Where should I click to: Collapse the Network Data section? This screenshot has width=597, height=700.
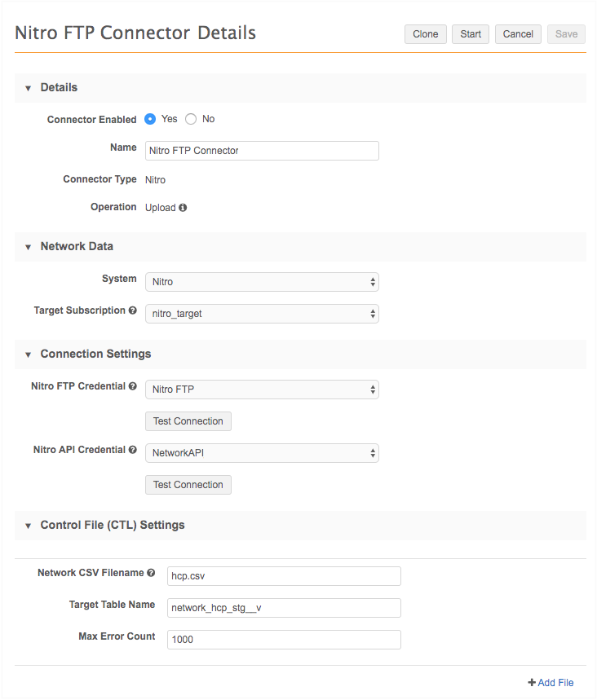[x=28, y=247]
